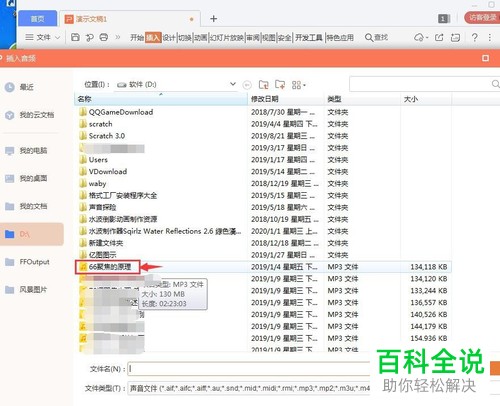This screenshot has height=406, width=500.
Task: Open the 文件类型 file type combo box
Action: pos(249,388)
